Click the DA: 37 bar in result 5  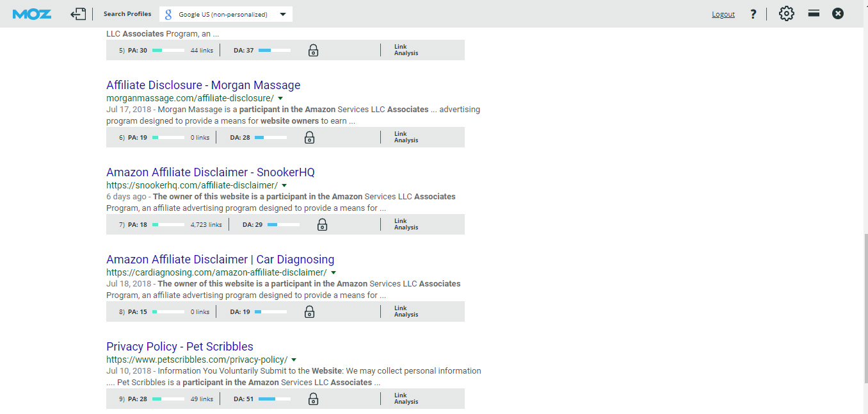point(275,51)
